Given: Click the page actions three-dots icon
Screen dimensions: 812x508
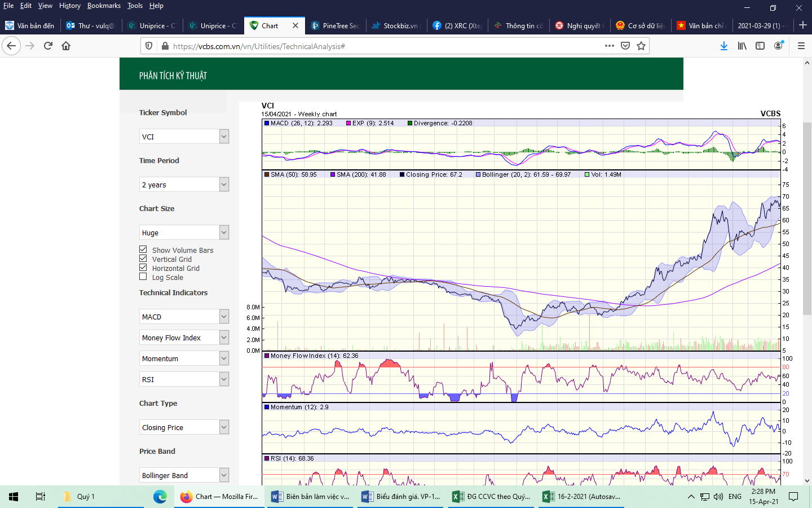Looking at the screenshot, I should (610, 46).
